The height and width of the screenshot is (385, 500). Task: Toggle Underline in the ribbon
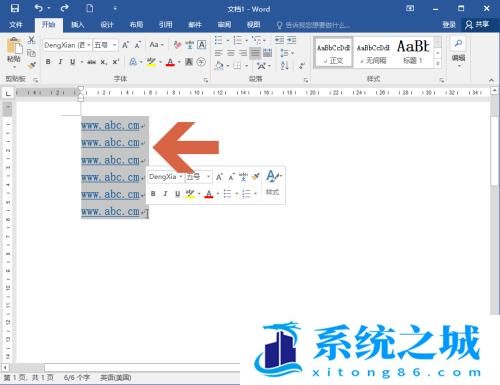[x=72, y=62]
